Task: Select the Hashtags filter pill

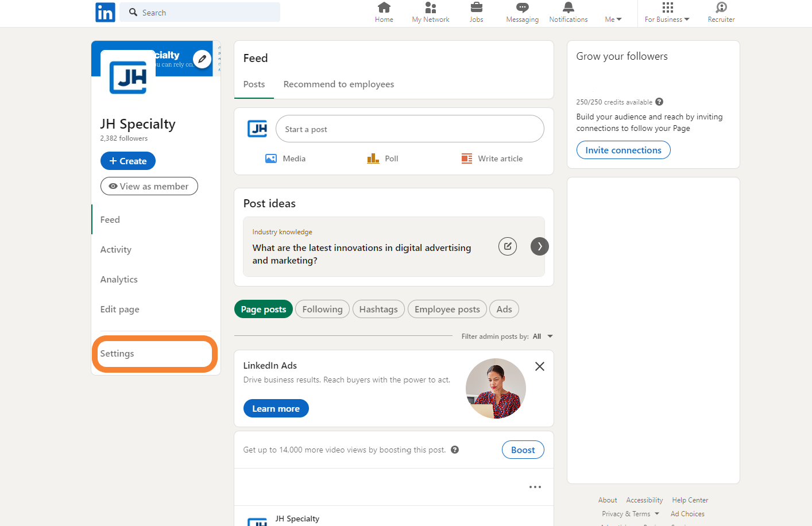Action: click(378, 309)
